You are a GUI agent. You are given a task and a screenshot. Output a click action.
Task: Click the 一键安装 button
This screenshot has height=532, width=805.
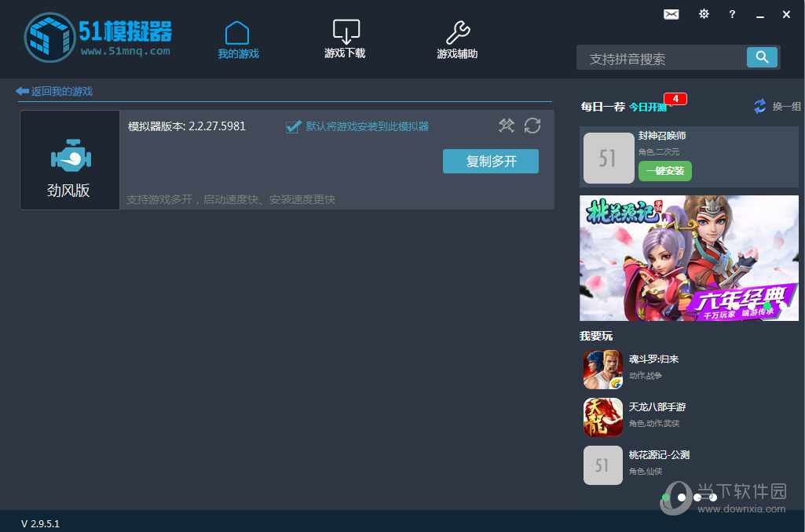click(x=665, y=171)
